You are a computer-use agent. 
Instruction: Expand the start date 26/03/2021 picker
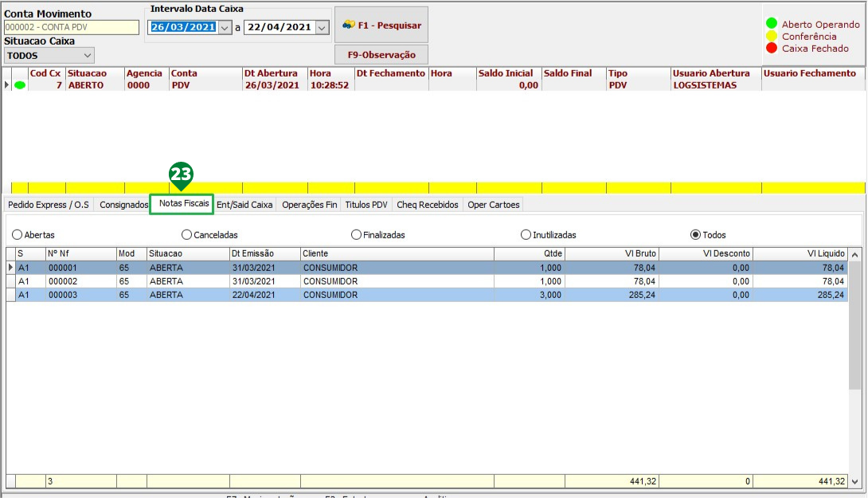[x=225, y=27]
